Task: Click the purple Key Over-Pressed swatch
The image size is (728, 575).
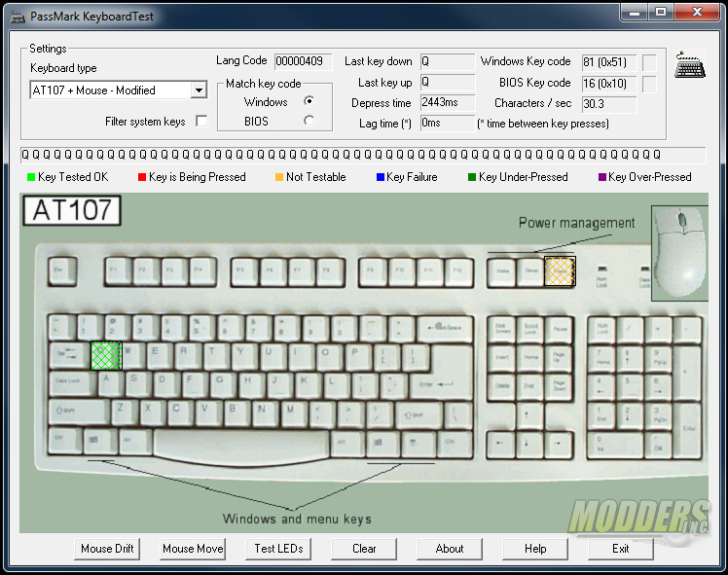Action: pyautogui.click(x=602, y=177)
